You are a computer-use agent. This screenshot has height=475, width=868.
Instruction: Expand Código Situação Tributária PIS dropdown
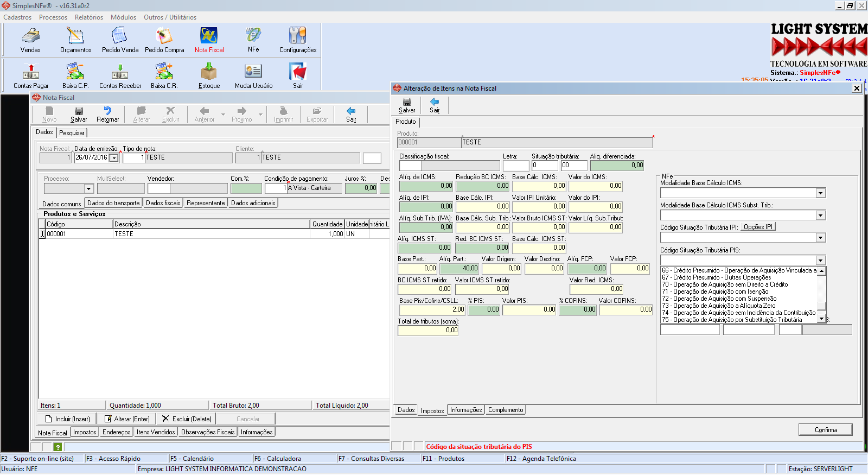coord(821,261)
